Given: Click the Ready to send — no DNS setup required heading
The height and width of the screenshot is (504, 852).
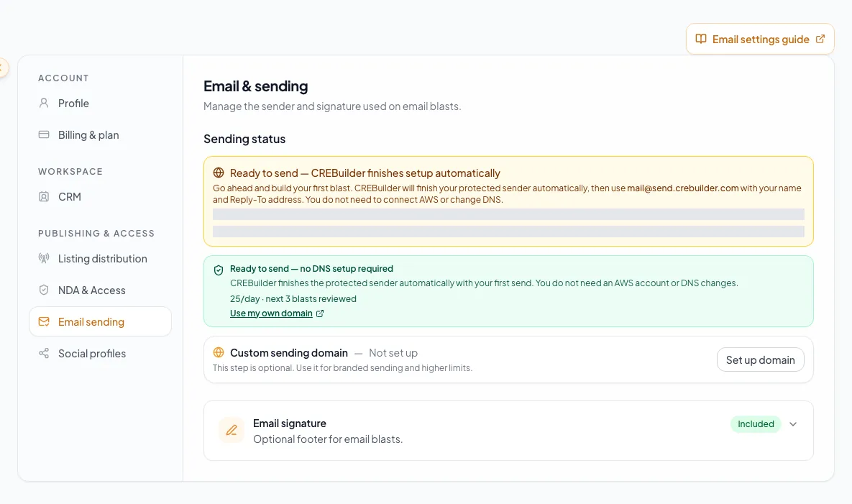Looking at the screenshot, I should tap(311, 268).
